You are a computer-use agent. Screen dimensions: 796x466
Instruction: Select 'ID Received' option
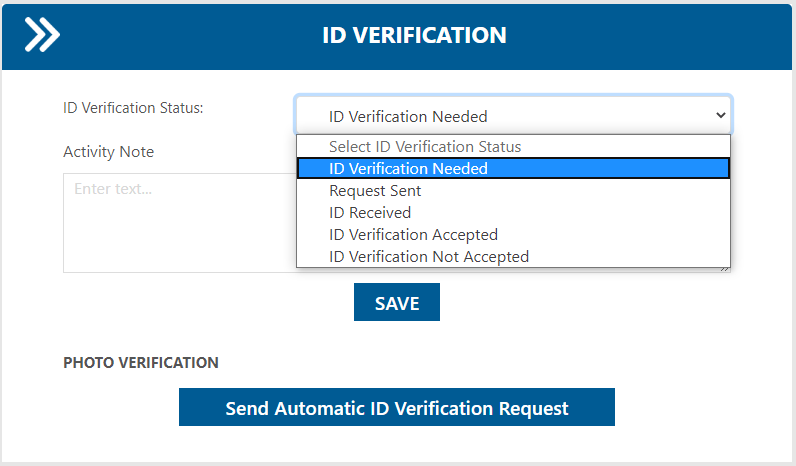click(x=370, y=213)
